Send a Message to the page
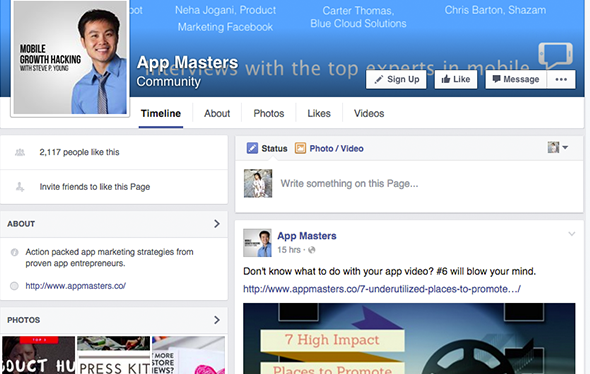Screen dimensions: 590x374 coord(516,79)
